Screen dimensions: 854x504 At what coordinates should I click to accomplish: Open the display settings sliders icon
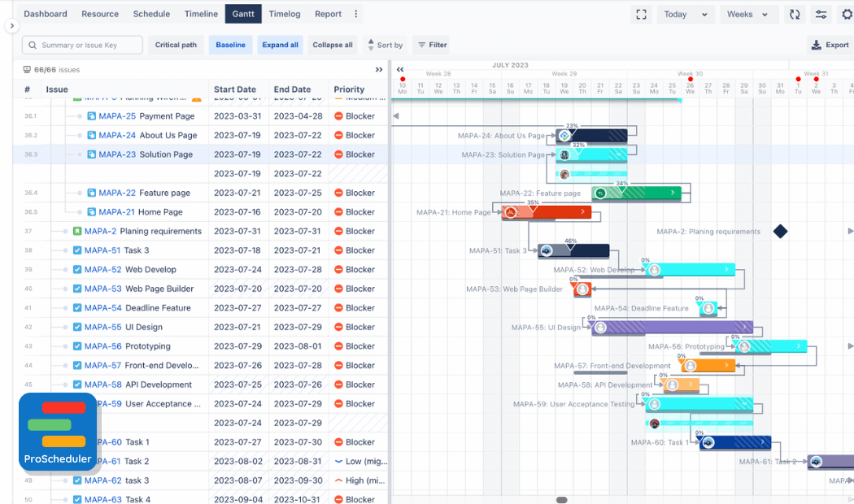click(821, 14)
